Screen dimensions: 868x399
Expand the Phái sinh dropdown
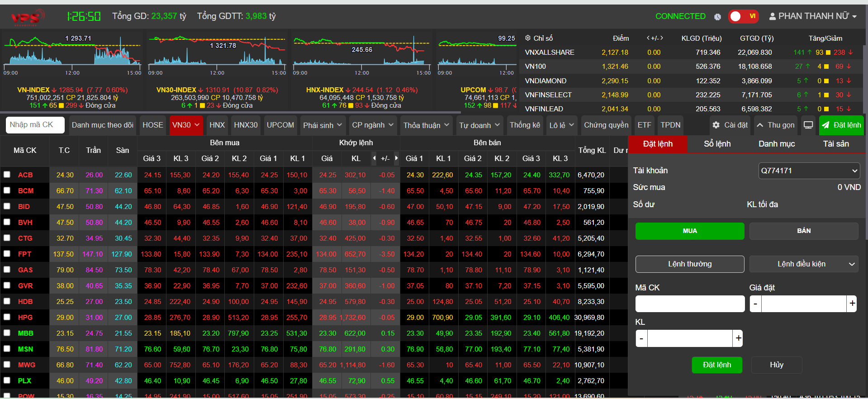pos(323,125)
